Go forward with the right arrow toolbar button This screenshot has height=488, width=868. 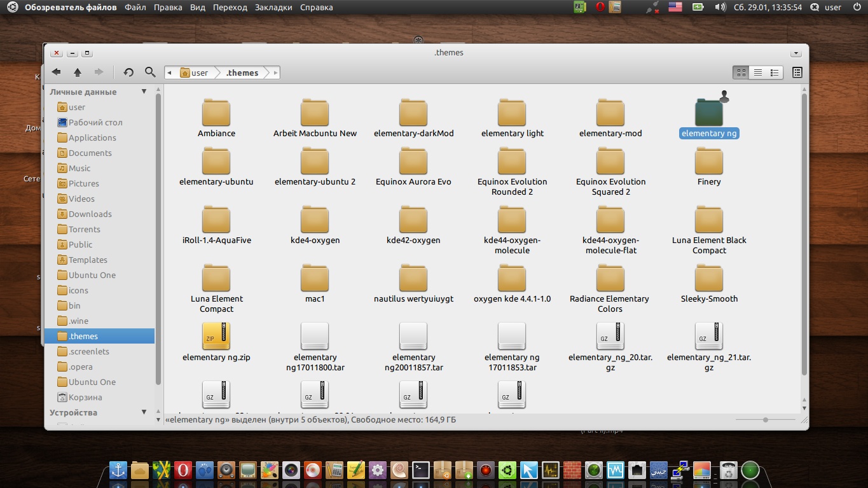pos(99,73)
